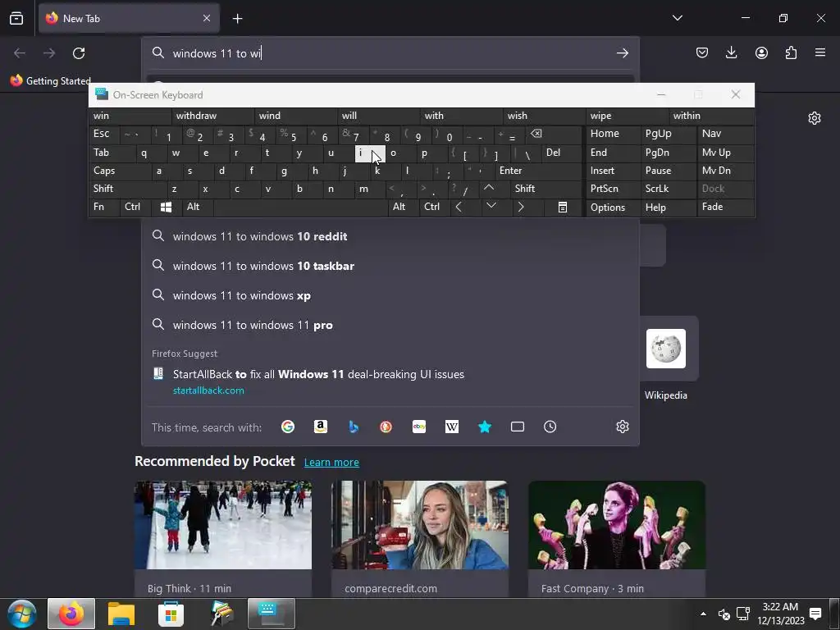Open Firefox application hamburger menu

point(820,52)
